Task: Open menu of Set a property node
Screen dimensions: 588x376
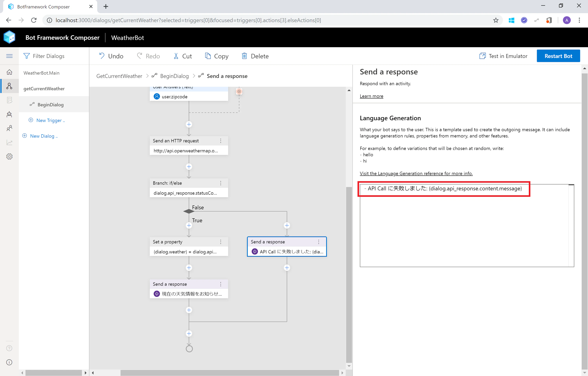Action: (x=220, y=242)
